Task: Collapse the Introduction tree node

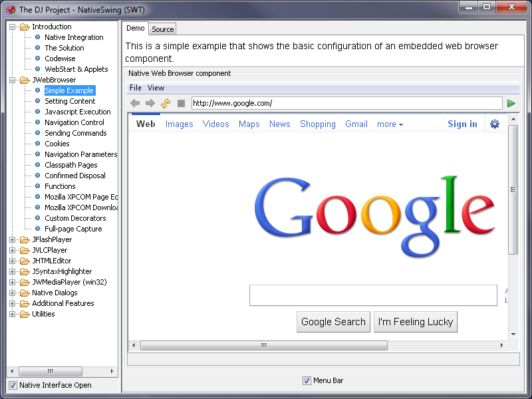Action: [x=12, y=27]
